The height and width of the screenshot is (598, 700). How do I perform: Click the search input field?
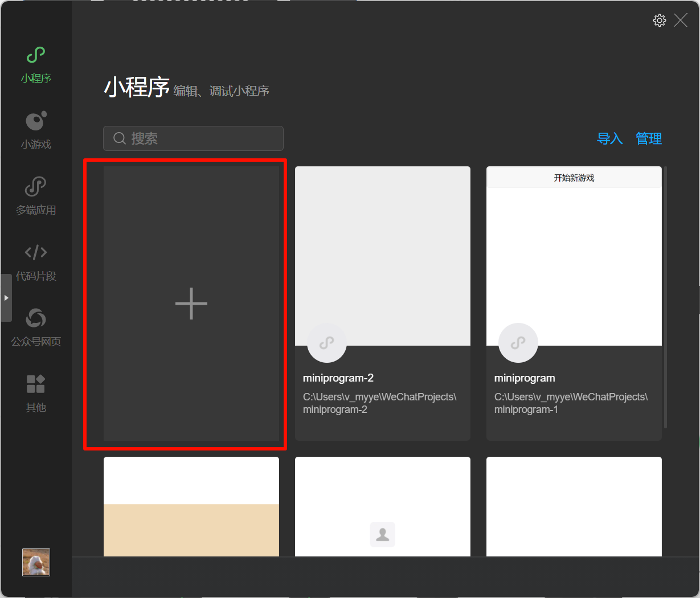pyautogui.click(x=193, y=138)
